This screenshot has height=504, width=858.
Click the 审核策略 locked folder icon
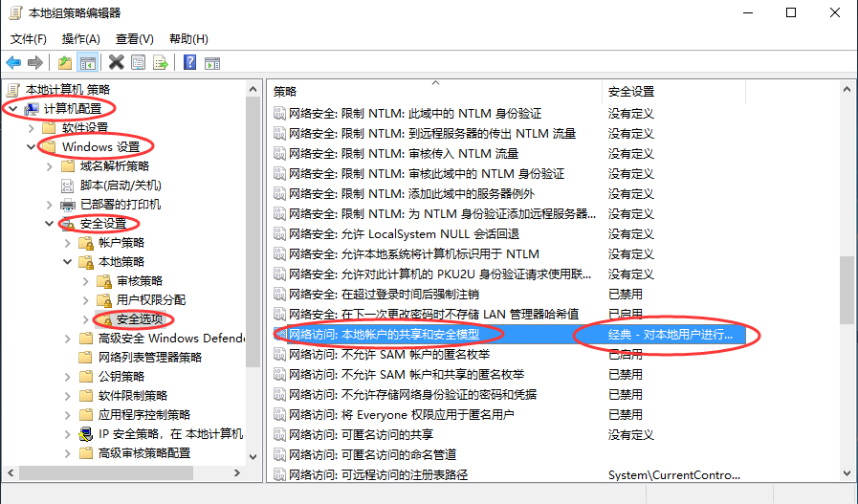104,281
